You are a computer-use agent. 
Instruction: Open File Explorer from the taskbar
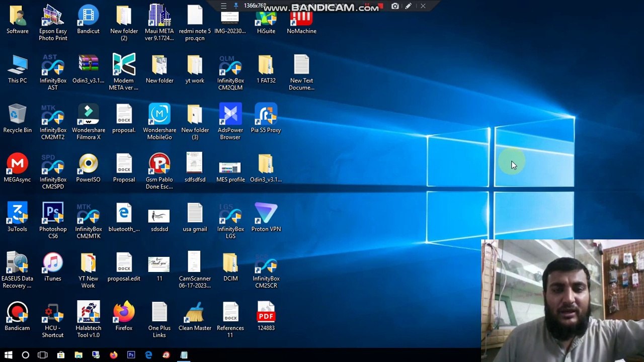(78, 355)
